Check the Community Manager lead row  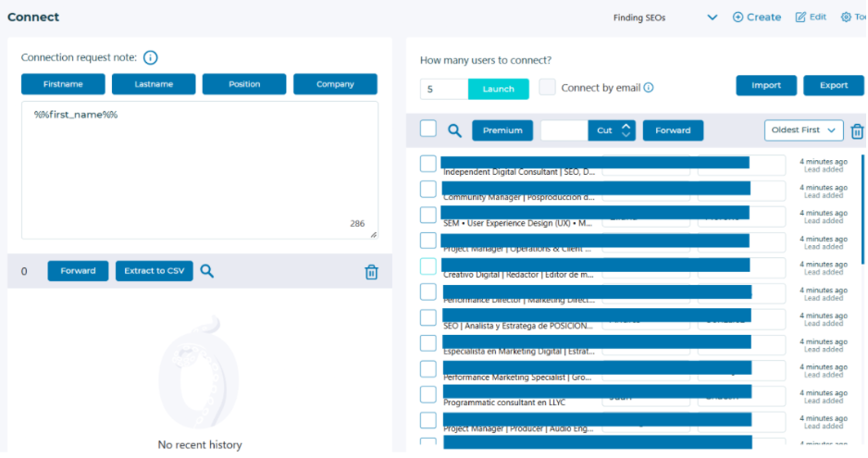(428, 190)
